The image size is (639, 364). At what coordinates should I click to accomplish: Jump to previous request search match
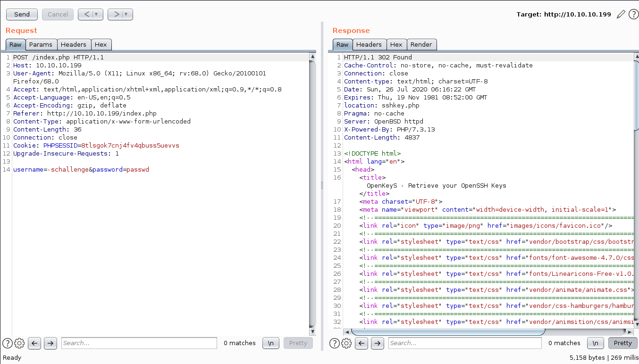click(34, 343)
